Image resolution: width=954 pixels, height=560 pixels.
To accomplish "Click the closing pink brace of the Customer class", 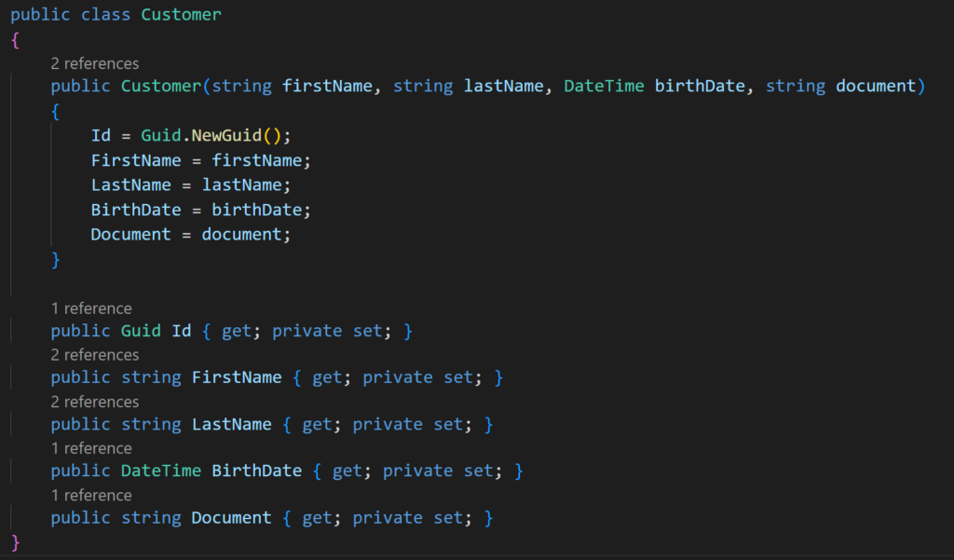I will [x=16, y=541].
